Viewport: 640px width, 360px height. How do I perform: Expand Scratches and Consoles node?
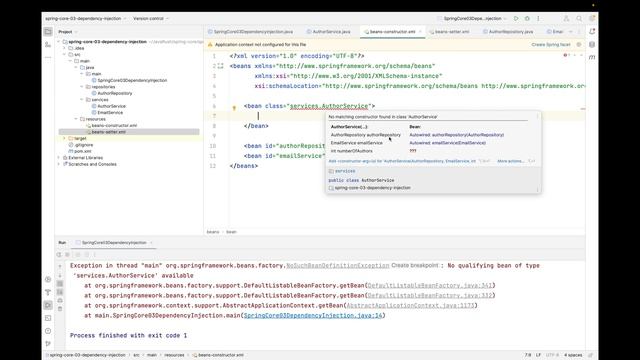pos(59,164)
